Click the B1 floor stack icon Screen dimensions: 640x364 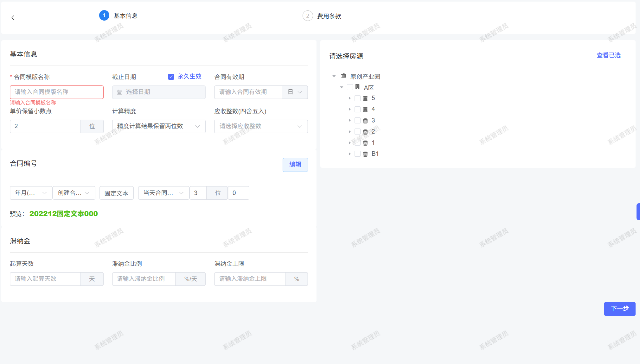[365, 154]
